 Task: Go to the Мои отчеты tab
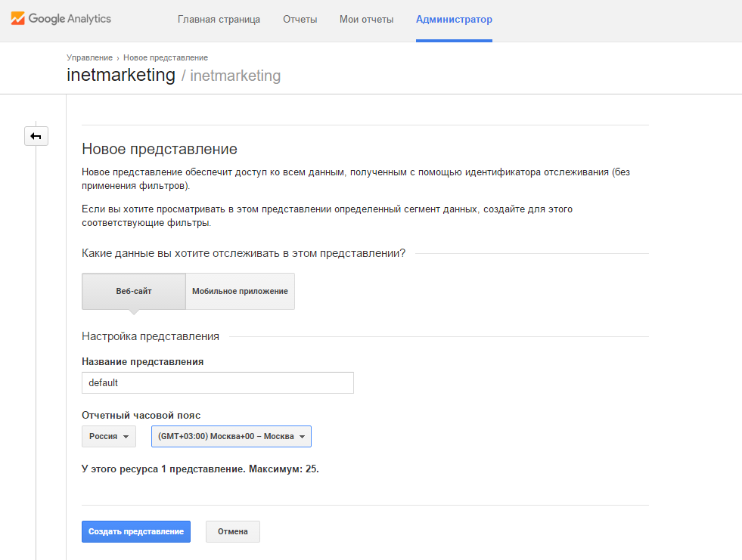tap(366, 20)
